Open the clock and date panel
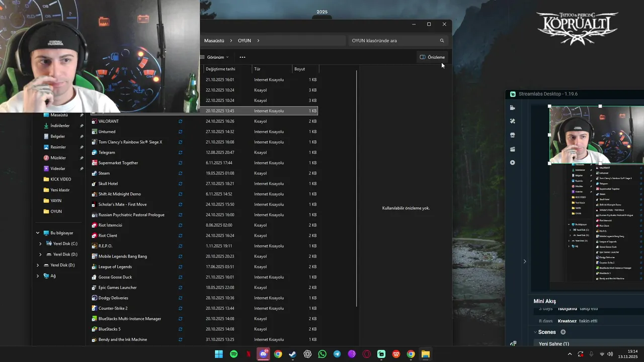Screen dimensions: 644x362 [629, 354]
